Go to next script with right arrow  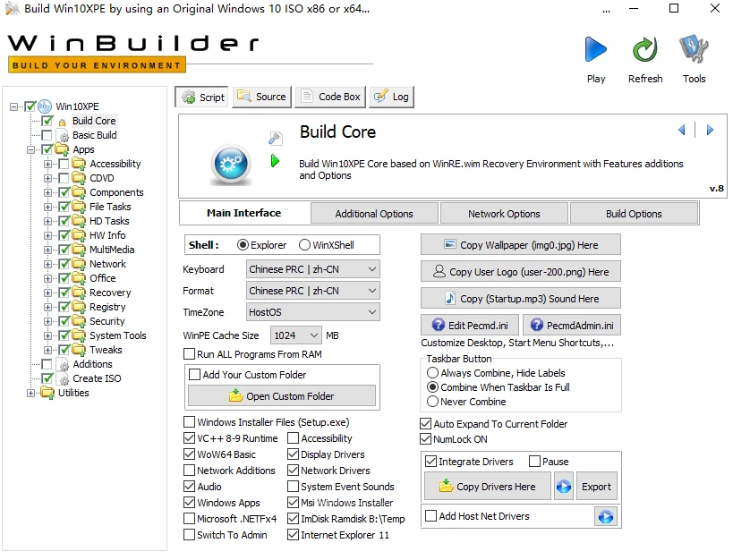[x=710, y=130]
